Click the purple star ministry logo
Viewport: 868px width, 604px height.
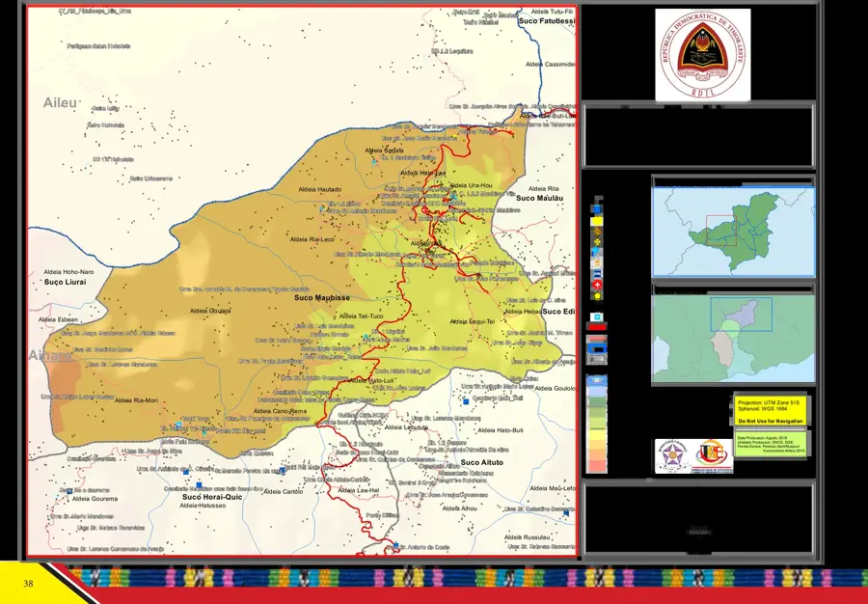point(672,456)
